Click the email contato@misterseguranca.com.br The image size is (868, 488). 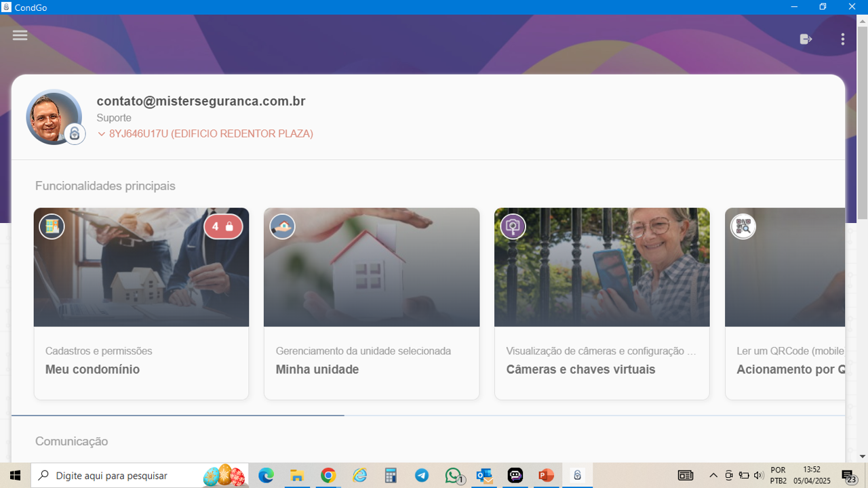click(x=201, y=101)
